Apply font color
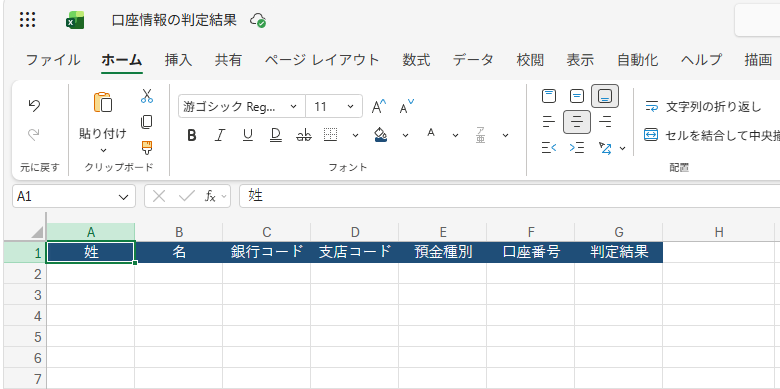Screen dimensions: 780x389 pyautogui.click(x=431, y=133)
